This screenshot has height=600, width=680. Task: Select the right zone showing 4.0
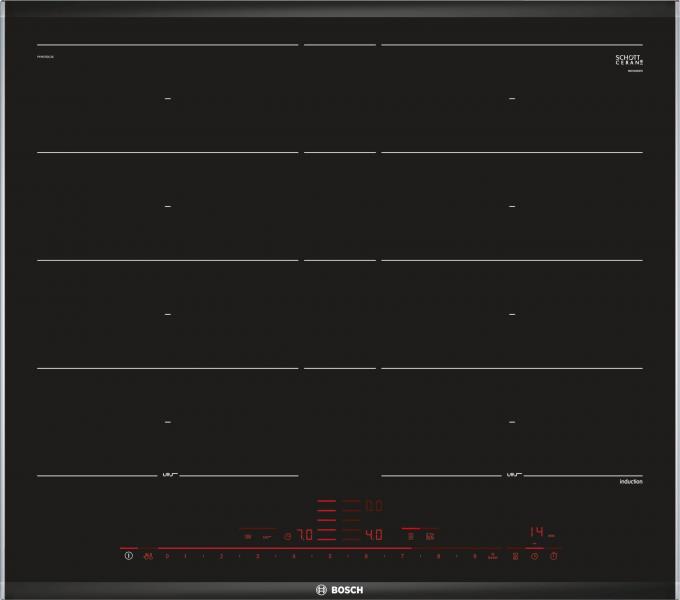[374, 535]
